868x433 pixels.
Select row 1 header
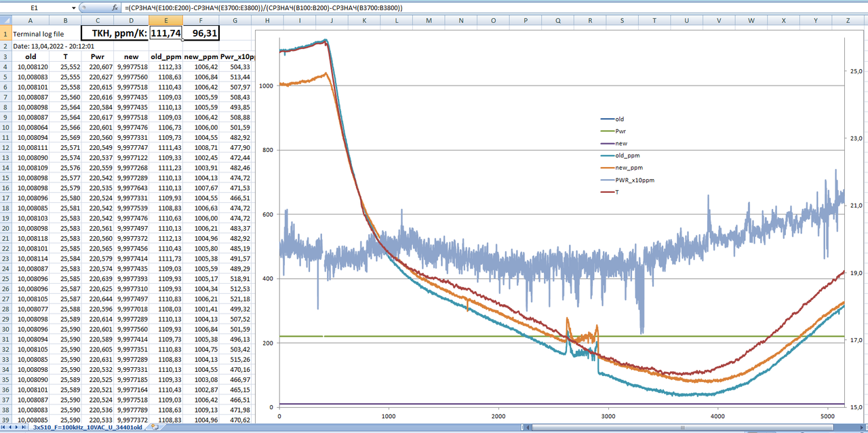[5, 33]
